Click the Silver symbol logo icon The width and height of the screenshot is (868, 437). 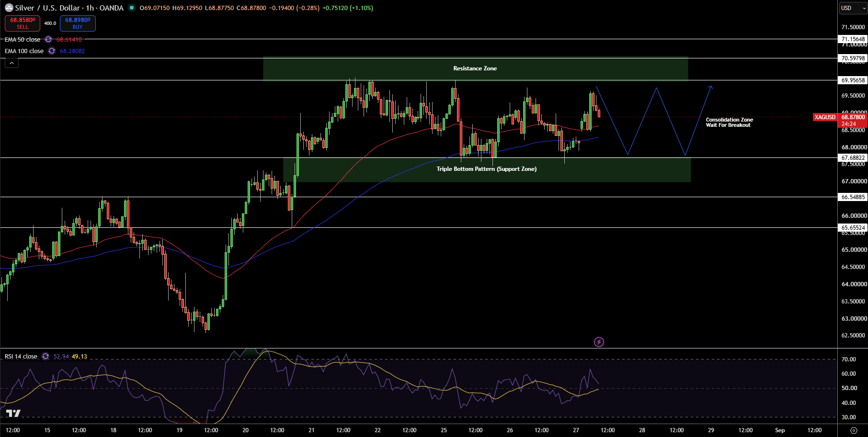[9, 8]
